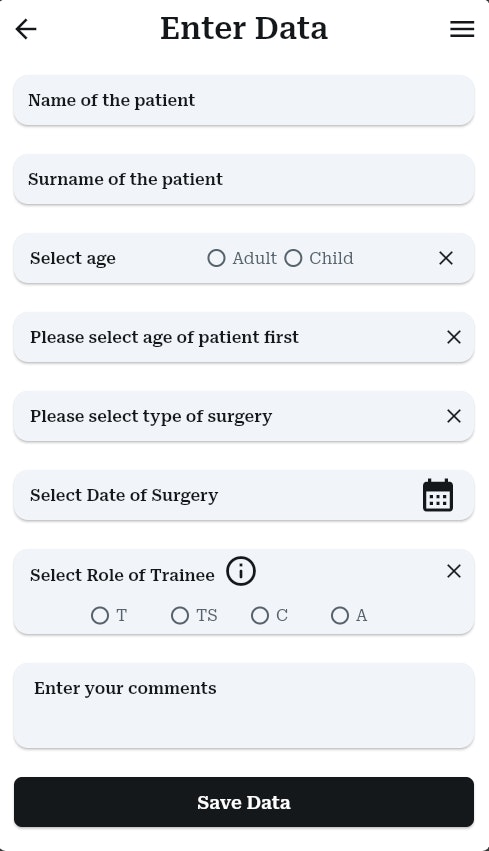
Task: Click the Save Data button
Action: click(x=244, y=802)
